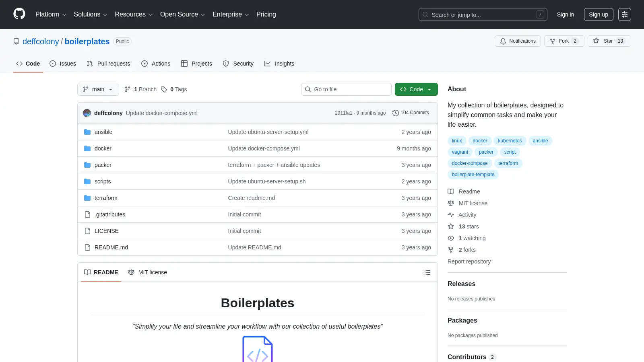Click deffcolony's avatar in commit bar

click(x=87, y=113)
